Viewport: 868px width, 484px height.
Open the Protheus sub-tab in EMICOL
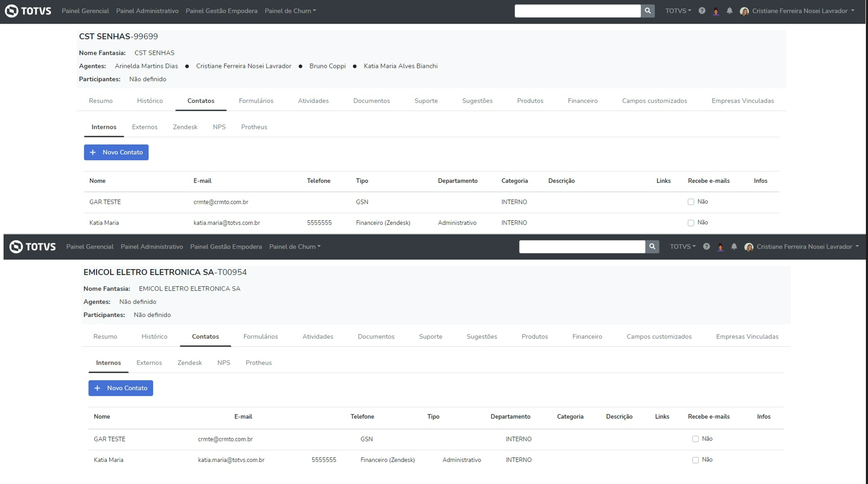pos(259,363)
